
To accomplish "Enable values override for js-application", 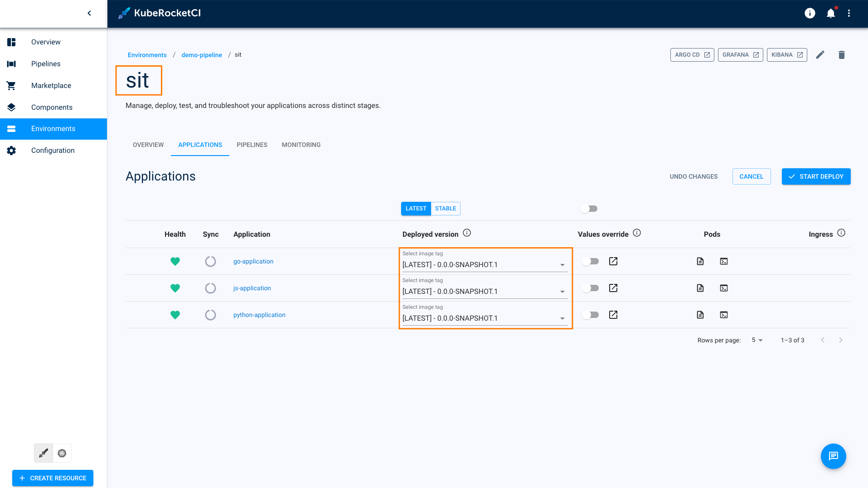I will (x=590, y=288).
